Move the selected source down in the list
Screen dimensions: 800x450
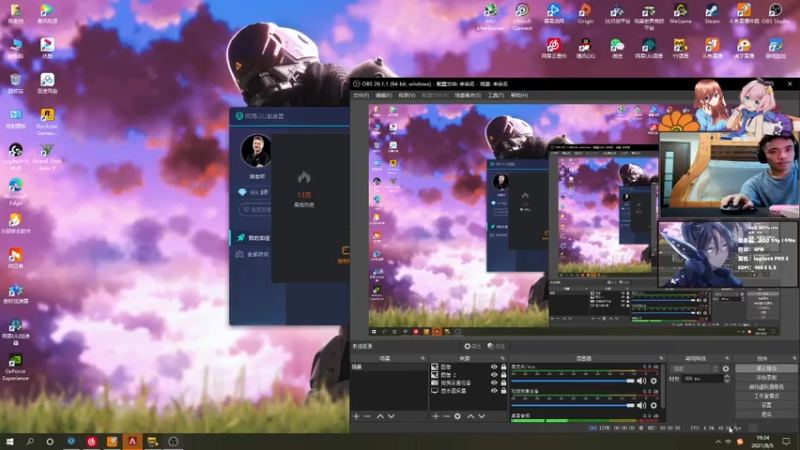point(482,416)
